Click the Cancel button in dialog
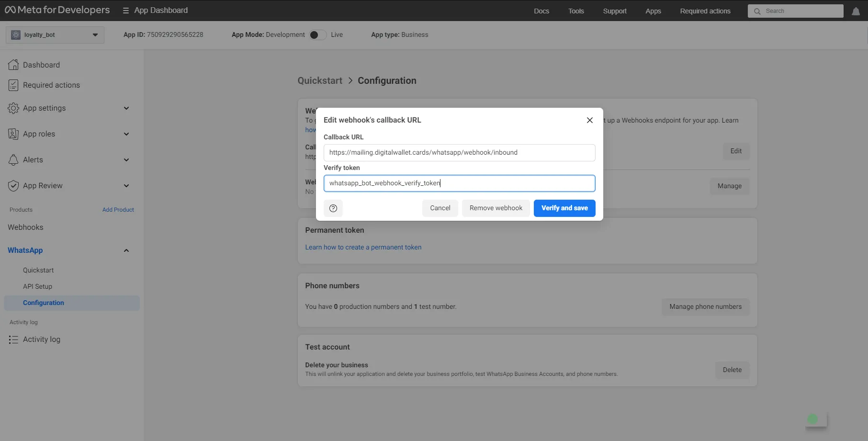This screenshot has width=868, height=441. click(x=440, y=208)
